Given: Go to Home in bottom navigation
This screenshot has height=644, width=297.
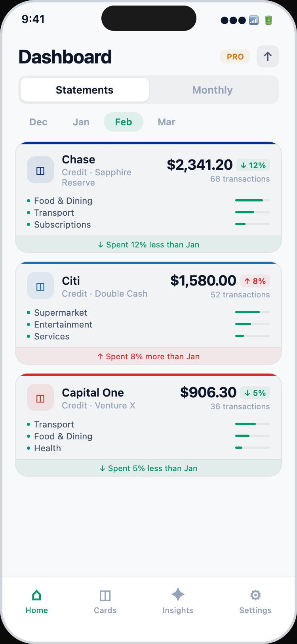Looking at the screenshot, I should (36, 601).
